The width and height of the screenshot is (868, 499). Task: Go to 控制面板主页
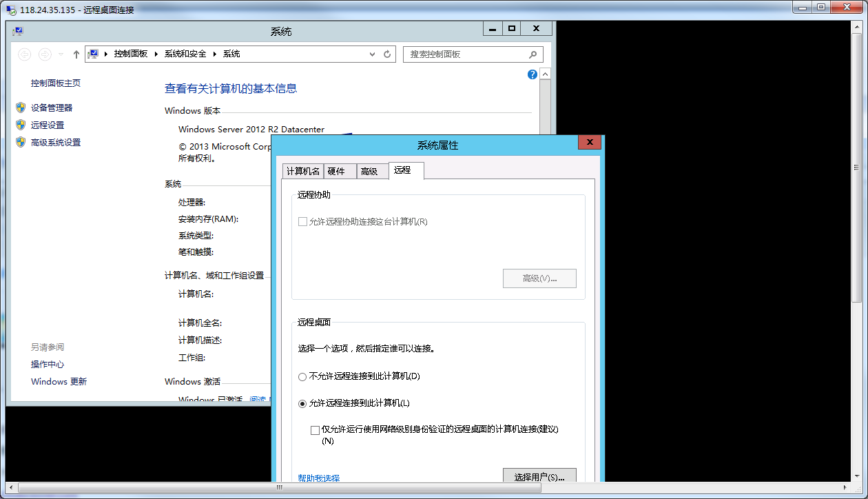coord(56,83)
